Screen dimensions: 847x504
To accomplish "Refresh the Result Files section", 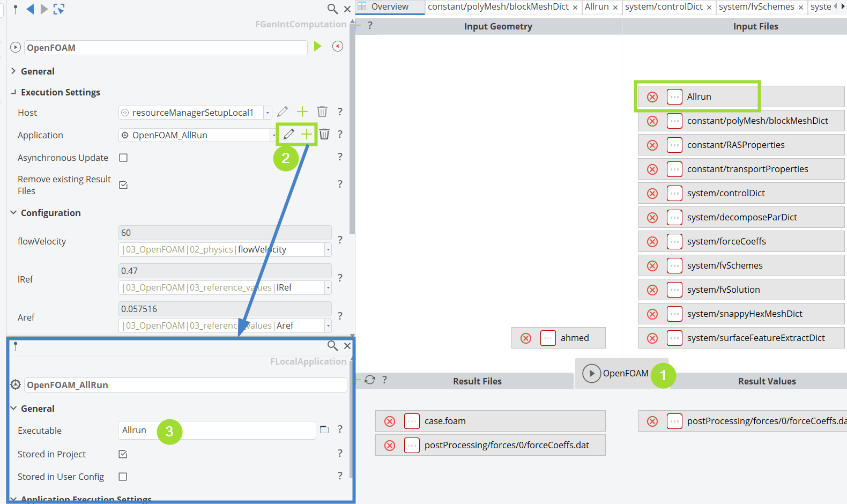I will click(x=370, y=380).
